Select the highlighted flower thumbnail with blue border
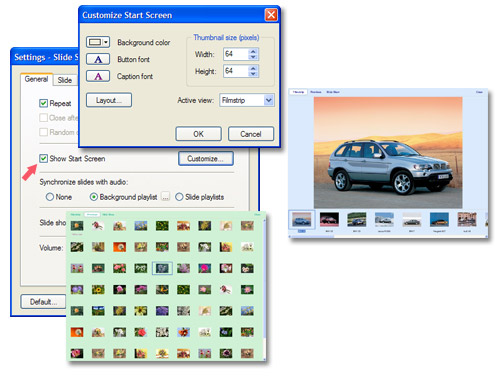The width and height of the screenshot is (500, 380). pos(162,268)
